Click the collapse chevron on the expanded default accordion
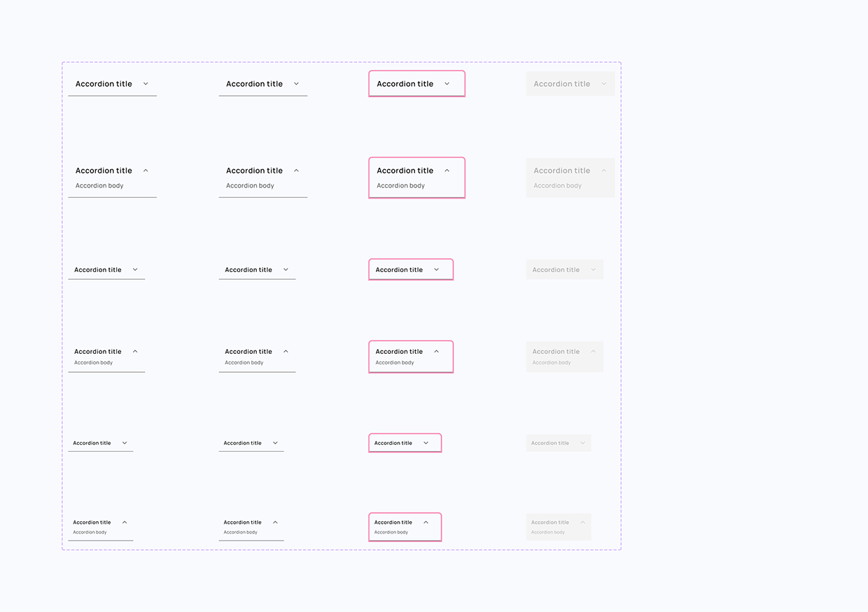The image size is (868, 612). coord(146,170)
